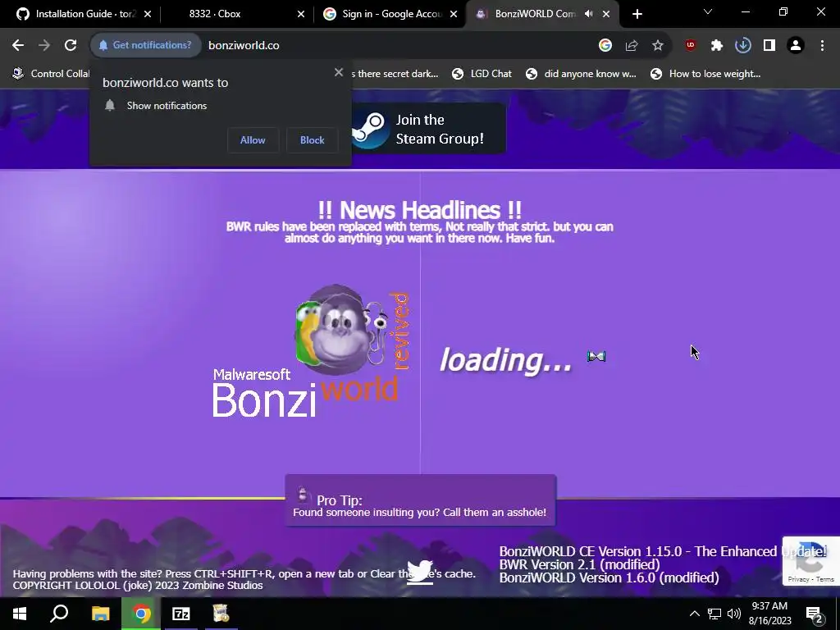Click the forward navigation arrow

pos(44,46)
